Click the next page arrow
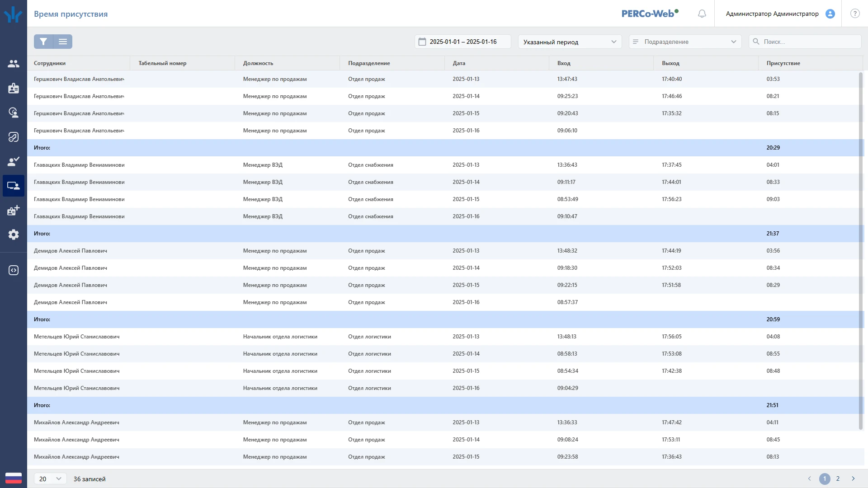Image resolution: width=868 pixels, height=488 pixels. 853,479
